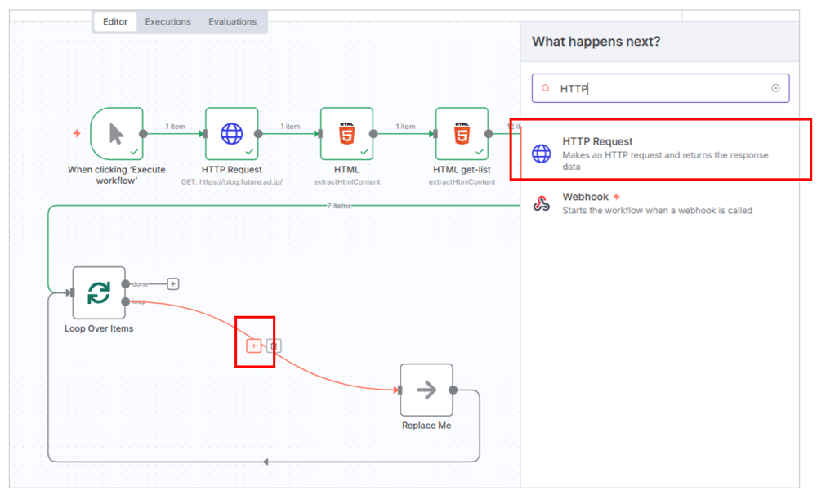
Task: Switch to the Executions tab
Action: coord(167,22)
